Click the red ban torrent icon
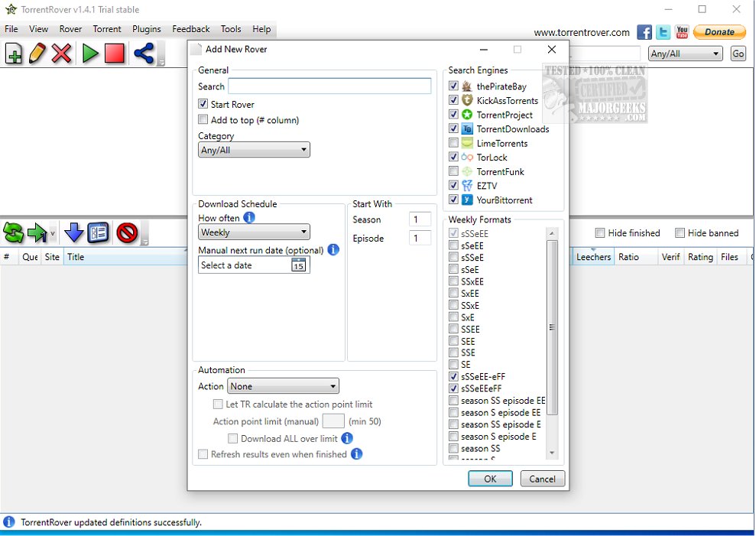Screen dimensions: 756x536 127,232
